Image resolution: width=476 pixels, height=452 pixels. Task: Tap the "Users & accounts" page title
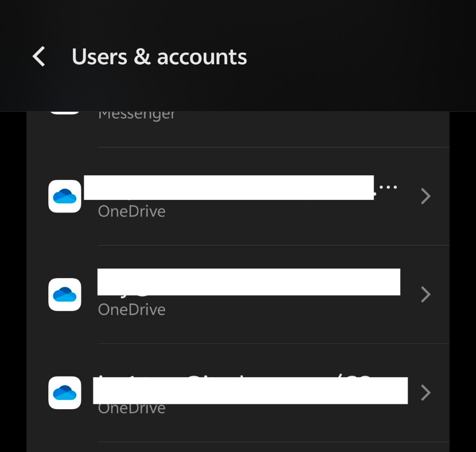tap(159, 57)
